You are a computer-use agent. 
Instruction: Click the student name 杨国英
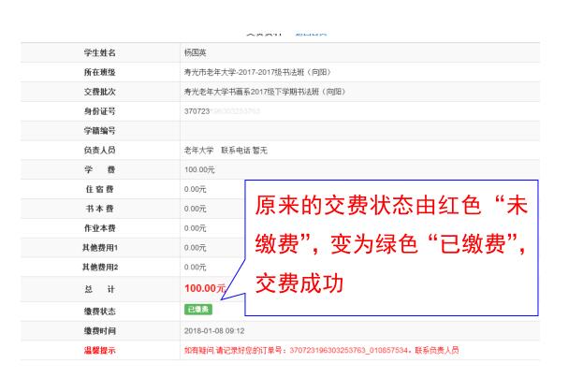click(199, 53)
